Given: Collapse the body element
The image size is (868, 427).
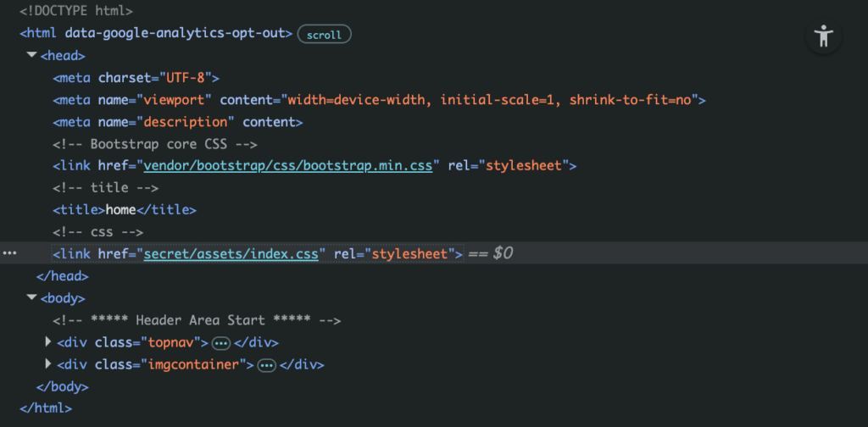Looking at the screenshot, I should (x=32, y=298).
